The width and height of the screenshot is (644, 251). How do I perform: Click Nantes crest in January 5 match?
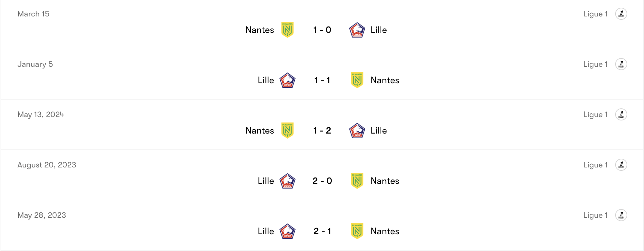357,80
